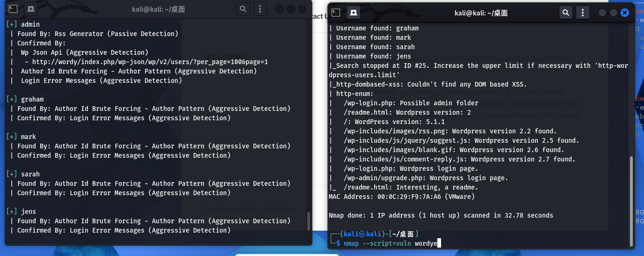Close the left terminal window

point(302,8)
